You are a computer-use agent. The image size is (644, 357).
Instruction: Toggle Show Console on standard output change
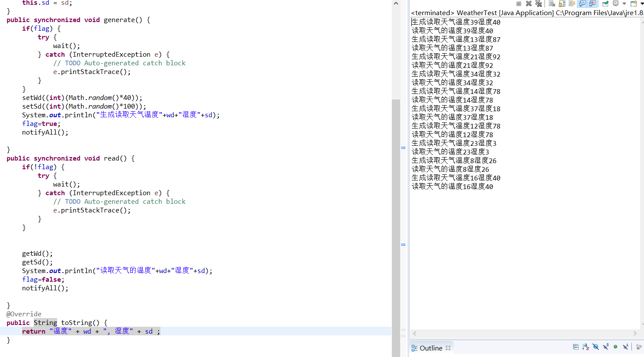click(x=582, y=3)
